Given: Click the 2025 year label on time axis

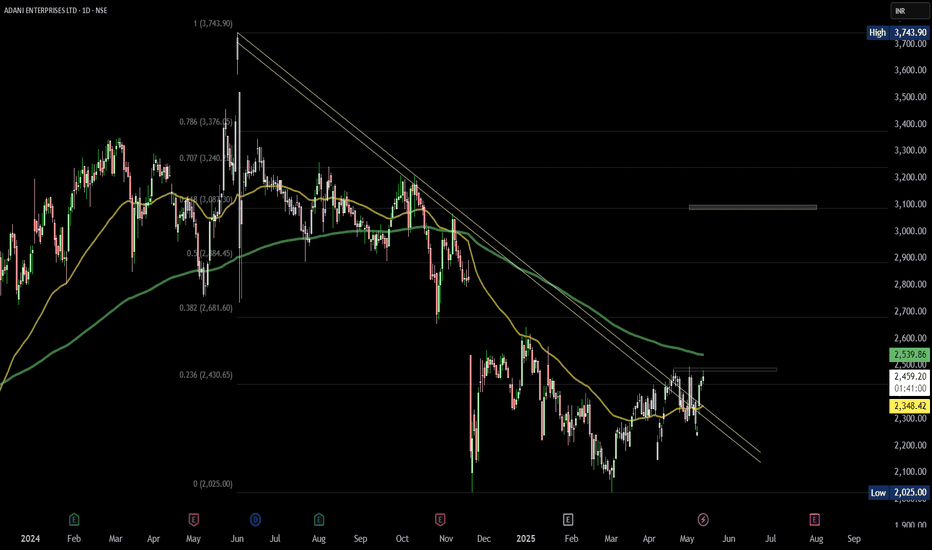Looking at the screenshot, I should pos(525,539).
